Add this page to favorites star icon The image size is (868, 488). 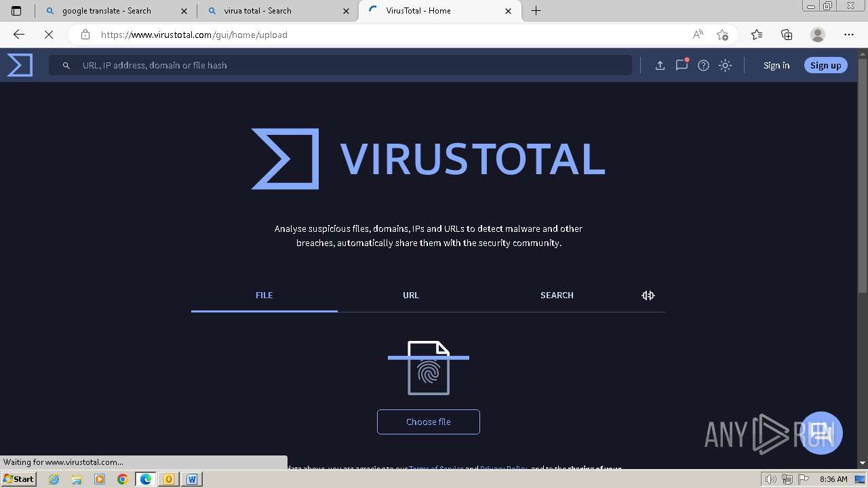tap(722, 35)
